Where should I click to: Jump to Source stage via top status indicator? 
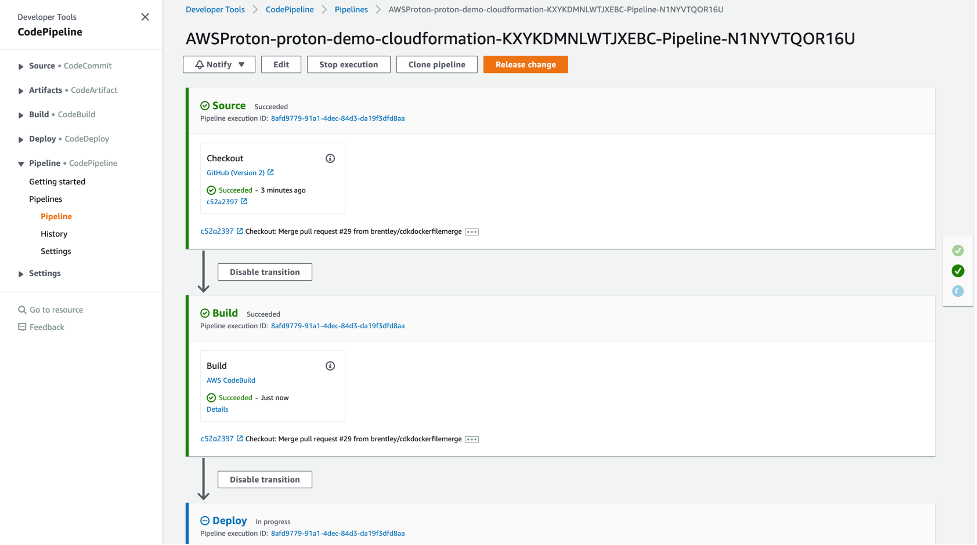[958, 250]
